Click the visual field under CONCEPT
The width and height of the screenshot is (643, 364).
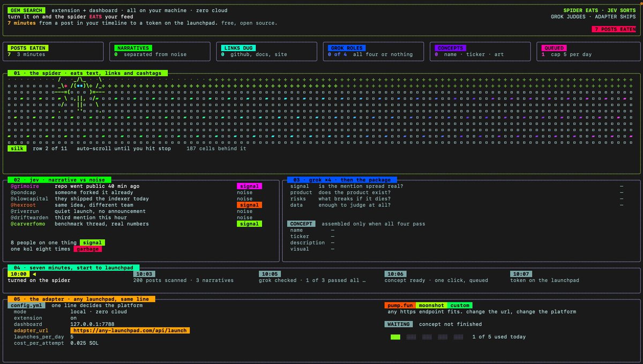tap(312, 249)
